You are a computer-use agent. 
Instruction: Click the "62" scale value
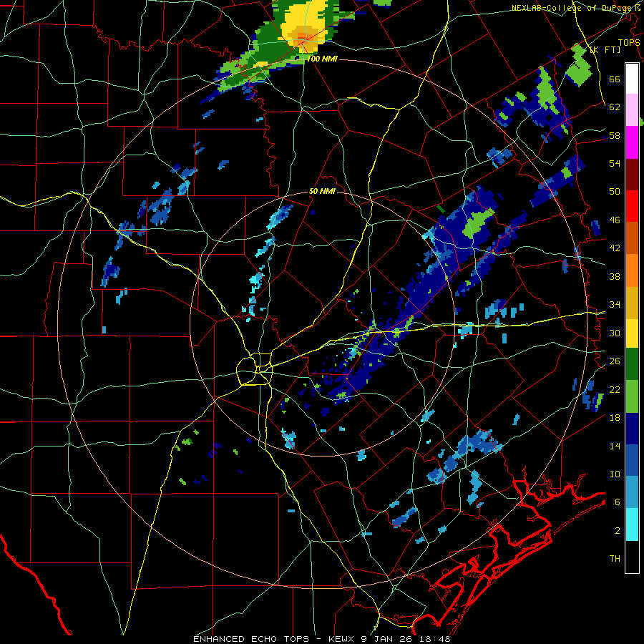point(615,107)
